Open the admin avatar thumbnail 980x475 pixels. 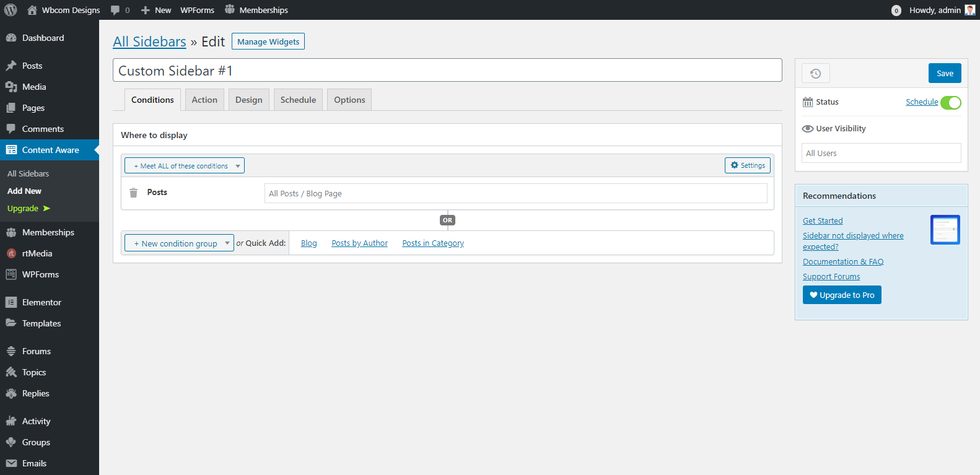[970, 10]
